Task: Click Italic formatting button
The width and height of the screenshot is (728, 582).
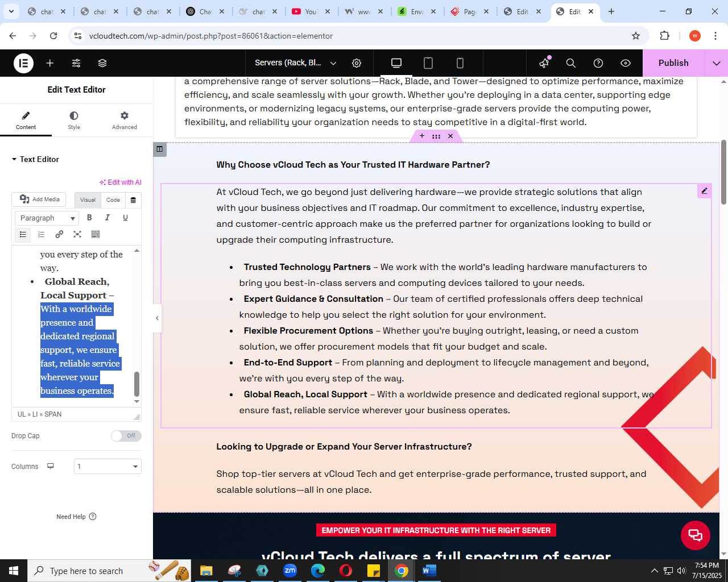Action: 107,218
